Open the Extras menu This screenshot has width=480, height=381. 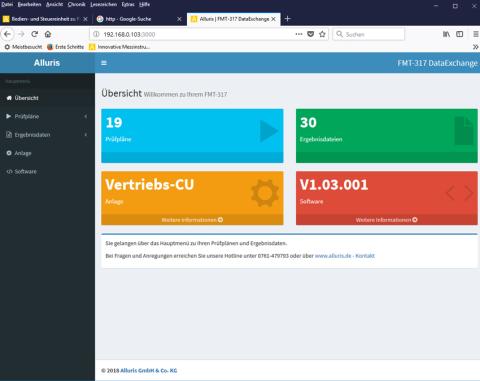tap(128, 4)
